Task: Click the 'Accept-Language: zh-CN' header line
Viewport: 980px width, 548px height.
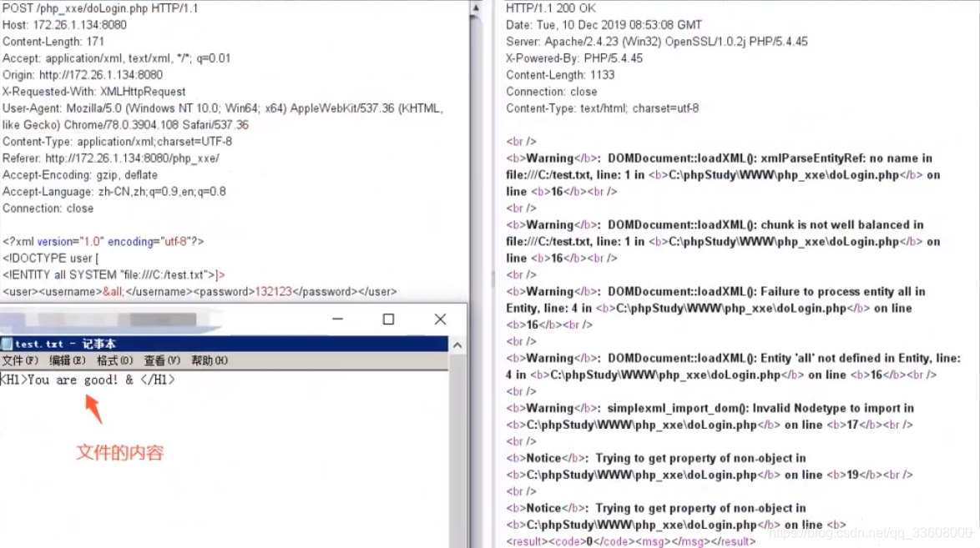Action: [x=114, y=191]
